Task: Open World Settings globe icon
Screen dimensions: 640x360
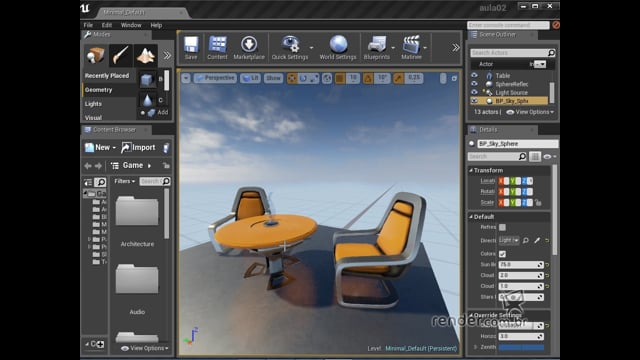Action: click(338, 47)
